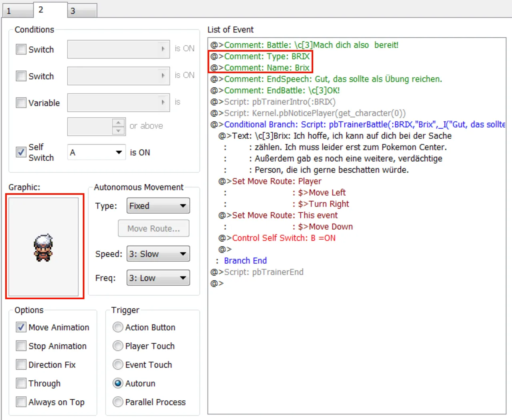Select the Text line starting 'Brix: Ich hoffe'

pos(335,136)
